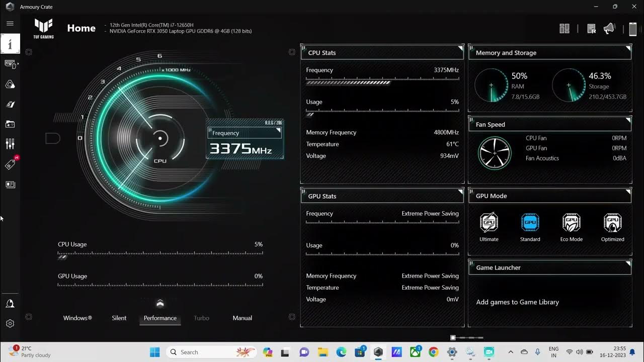Open User Center headset icon
The image size is (644, 362).
10,304
